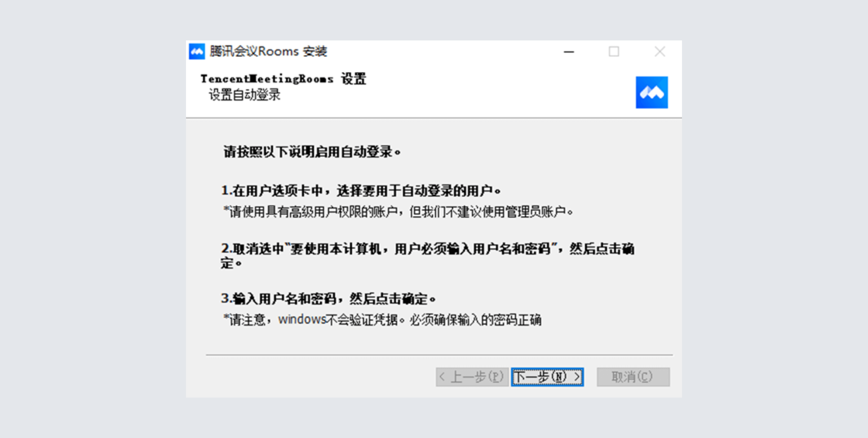The width and height of the screenshot is (868, 438).
Task: Click the left chevron on 上一步 button
Action: pyautogui.click(x=442, y=377)
